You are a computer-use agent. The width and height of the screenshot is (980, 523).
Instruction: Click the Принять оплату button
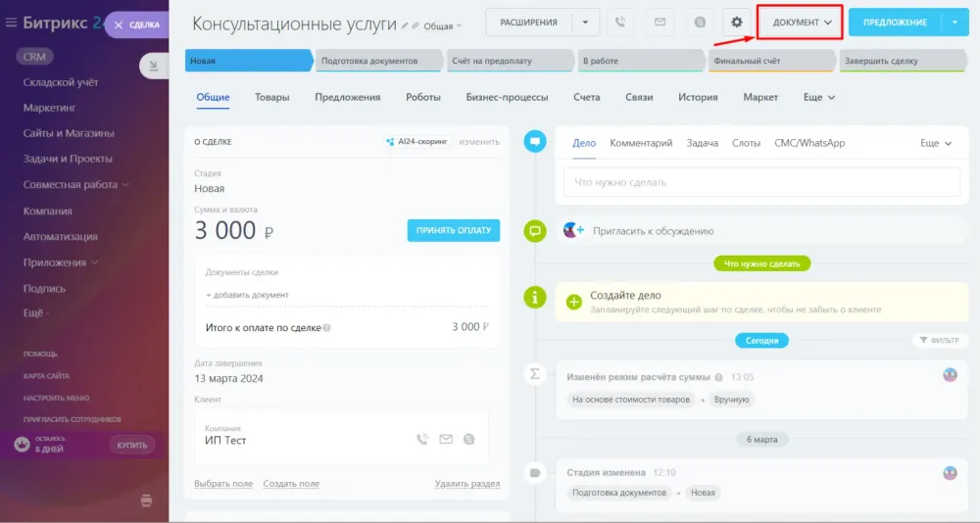tap(454, 230)
